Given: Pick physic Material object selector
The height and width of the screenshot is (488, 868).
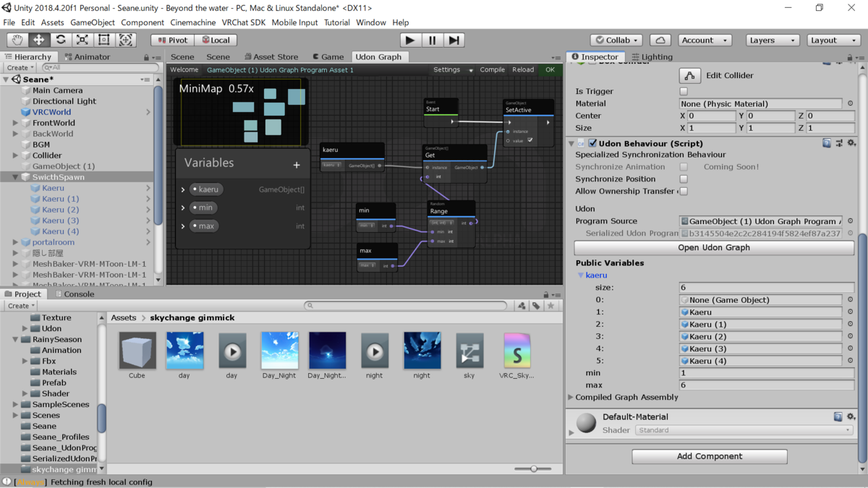Looking at the screenshot, I should 850,103.
